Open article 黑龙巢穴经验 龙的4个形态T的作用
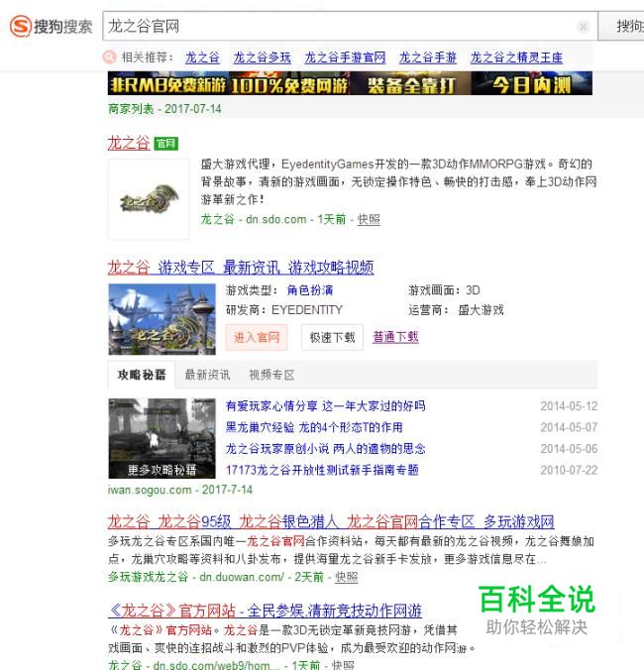This screenshot has width=644, height=670. [x=314, y=427]
